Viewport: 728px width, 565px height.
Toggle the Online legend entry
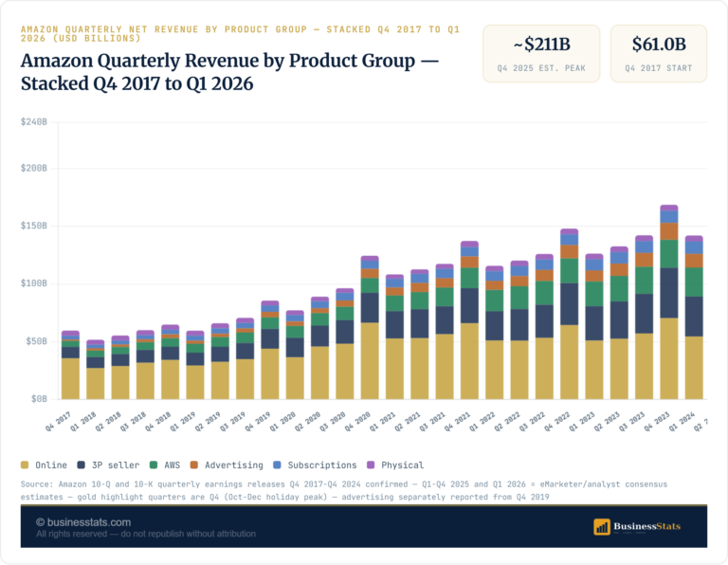[x=45, y=465]
